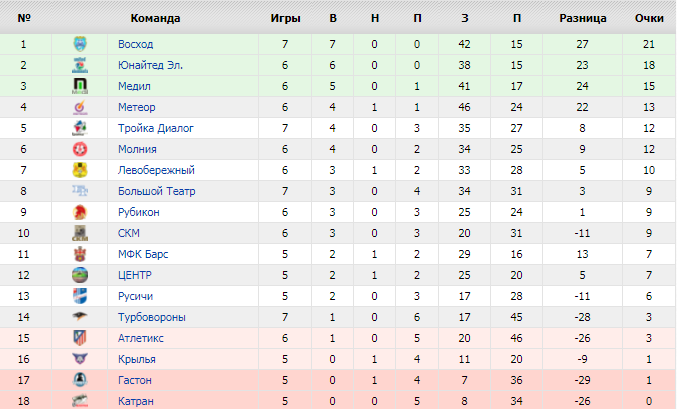This screenshot has height=409, width=677.
Task: Click the Метеор team logo icon
Action: 81,107
